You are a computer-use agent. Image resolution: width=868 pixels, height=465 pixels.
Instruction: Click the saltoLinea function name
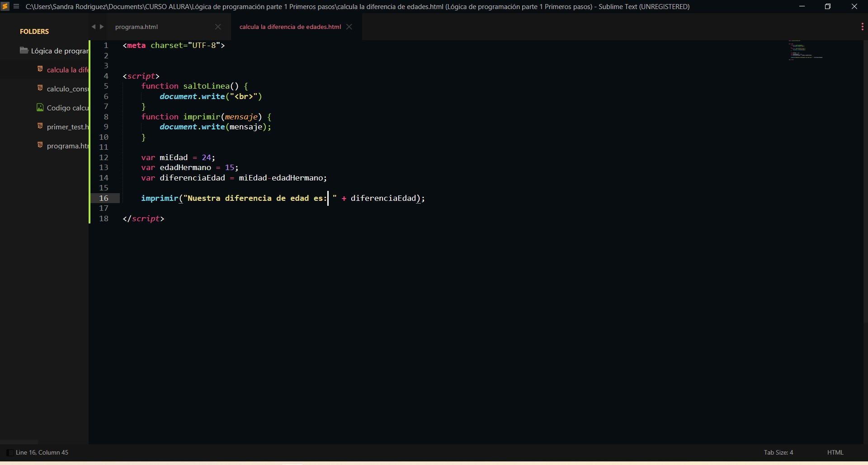click(206, 86)
